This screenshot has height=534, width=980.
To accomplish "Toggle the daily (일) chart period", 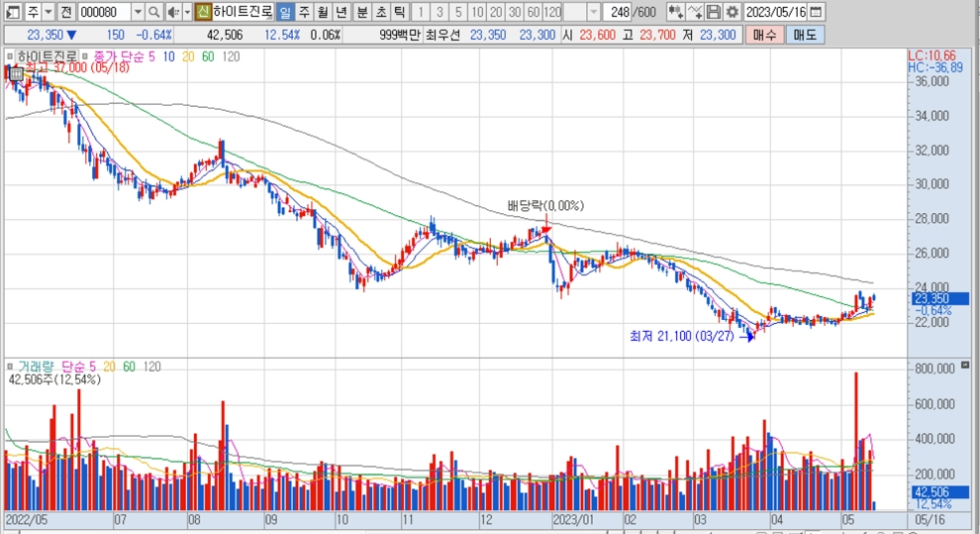I will click(284, 12).
